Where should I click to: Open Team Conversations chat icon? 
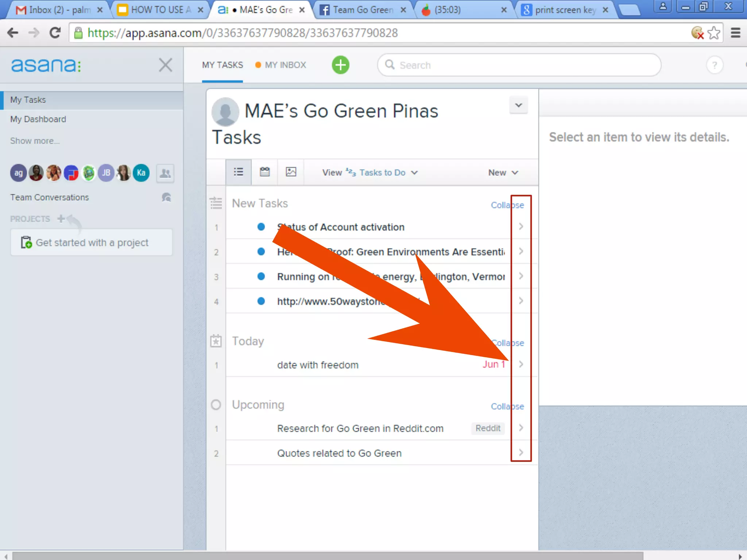166,197
